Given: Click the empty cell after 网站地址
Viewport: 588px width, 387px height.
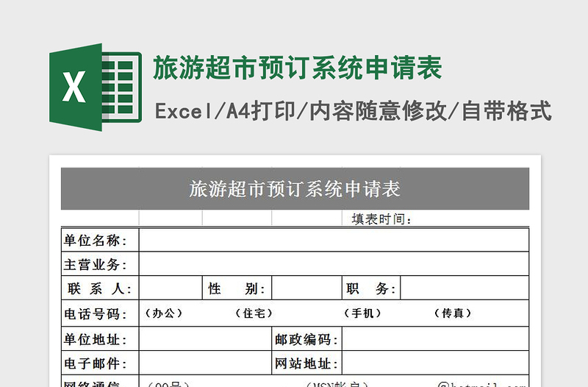Looking at the screenshot, I should [x=435, y=363].
